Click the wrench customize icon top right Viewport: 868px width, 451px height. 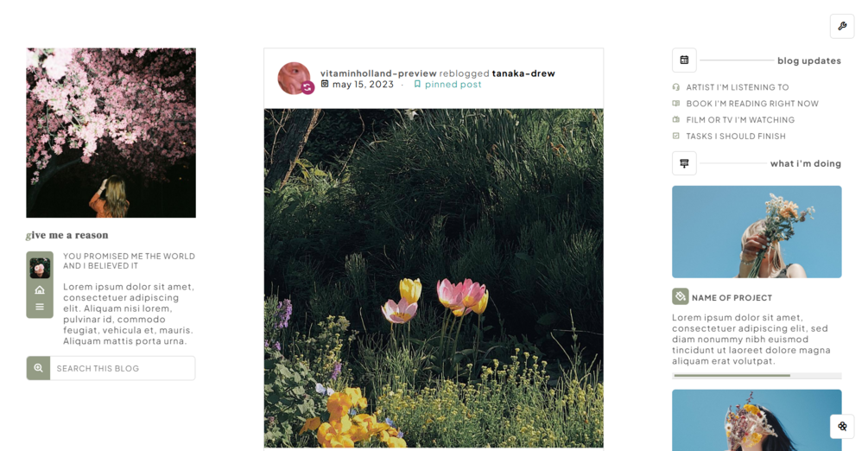(x=842, y=26)
